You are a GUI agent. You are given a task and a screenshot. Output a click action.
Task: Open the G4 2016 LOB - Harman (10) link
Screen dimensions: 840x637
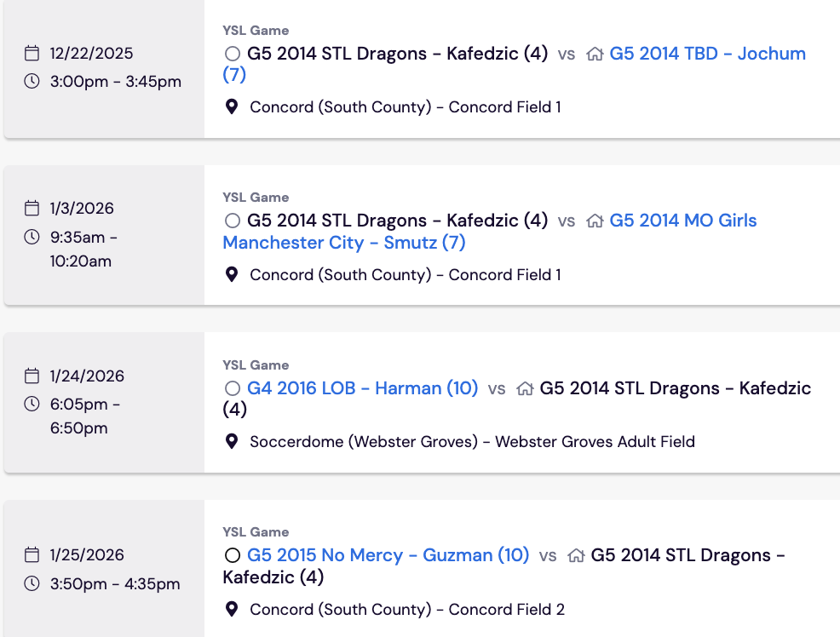362,388
